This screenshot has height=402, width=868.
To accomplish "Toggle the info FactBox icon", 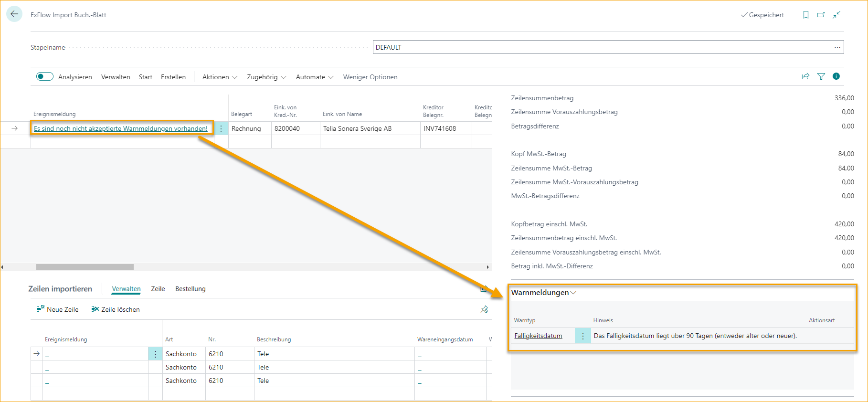I will point(836,76).
